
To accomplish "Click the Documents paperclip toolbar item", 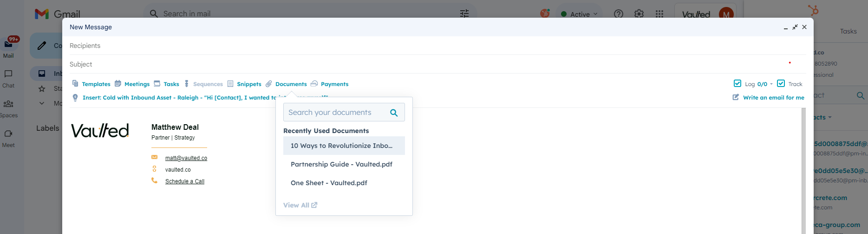I will (286, 84).
